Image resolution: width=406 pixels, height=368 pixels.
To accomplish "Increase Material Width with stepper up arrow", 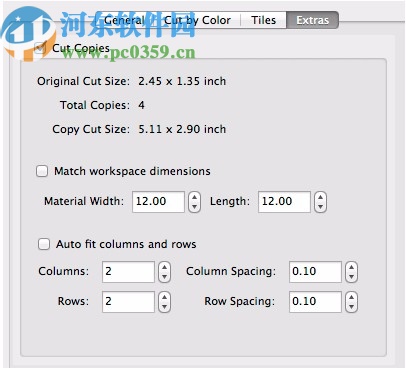I will click(194, 197).
